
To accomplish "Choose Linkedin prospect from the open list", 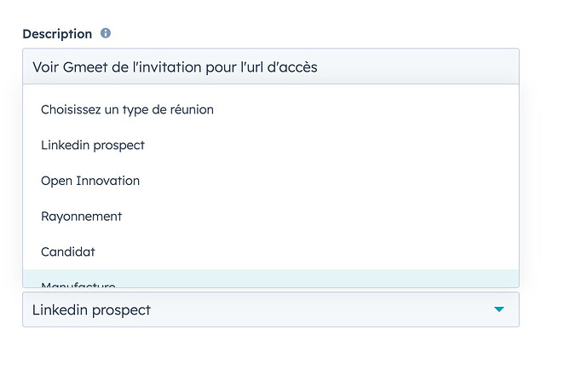I will tap(271, 145).
